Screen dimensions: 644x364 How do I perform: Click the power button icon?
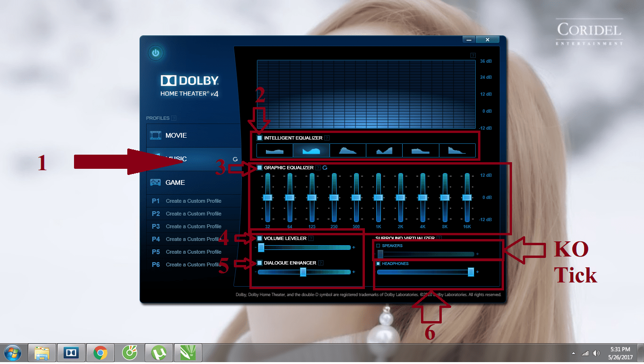(x=156, y=53)
